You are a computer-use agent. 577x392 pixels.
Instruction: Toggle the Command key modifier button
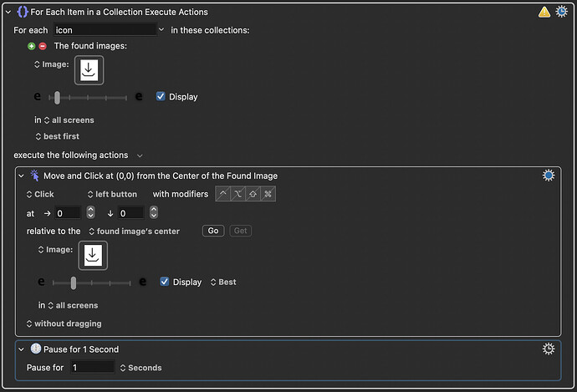[x=268, y=194]
